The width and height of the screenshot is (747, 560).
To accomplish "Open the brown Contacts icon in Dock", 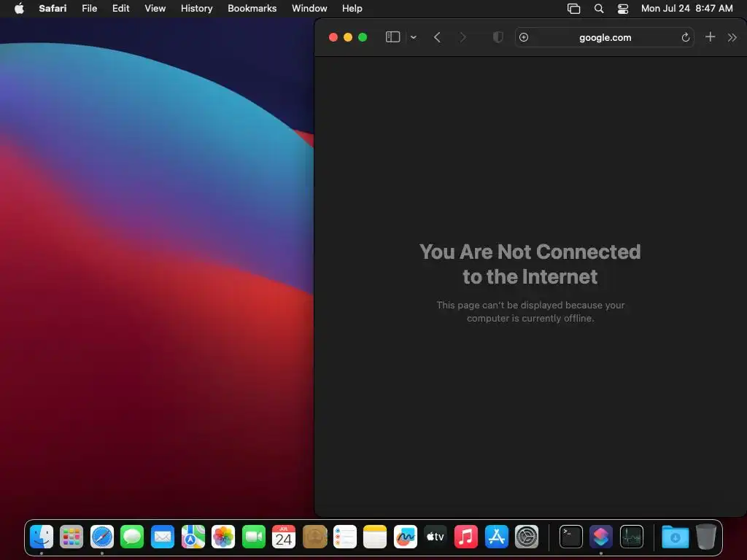I will 314,537.
